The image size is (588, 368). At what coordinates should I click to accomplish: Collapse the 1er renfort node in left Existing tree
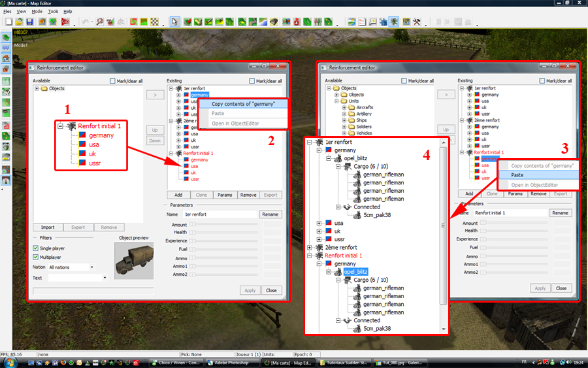[171, 88]
